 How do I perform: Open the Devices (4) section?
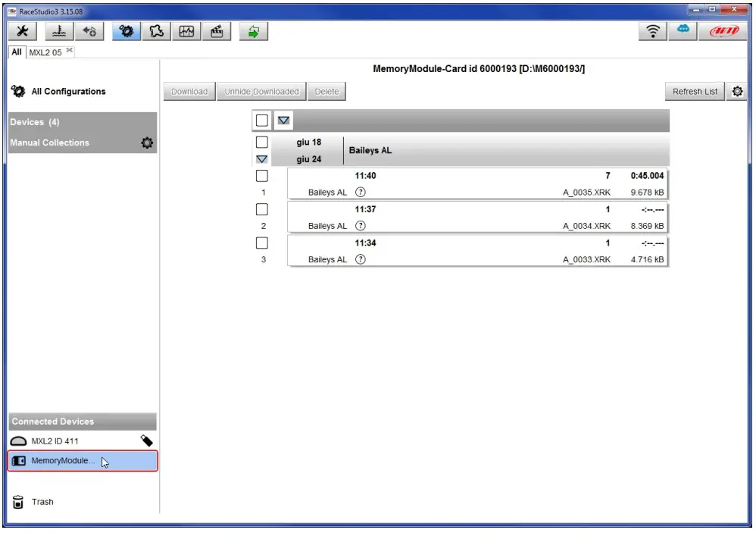(83, 122)
